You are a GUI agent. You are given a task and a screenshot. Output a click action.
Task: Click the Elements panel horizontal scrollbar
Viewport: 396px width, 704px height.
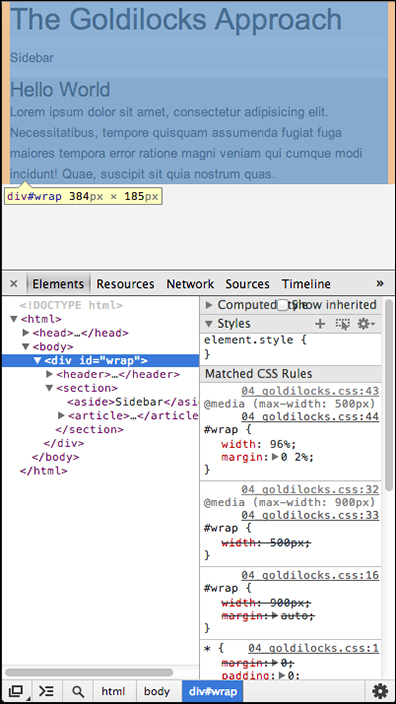click(x=89, y=672)
